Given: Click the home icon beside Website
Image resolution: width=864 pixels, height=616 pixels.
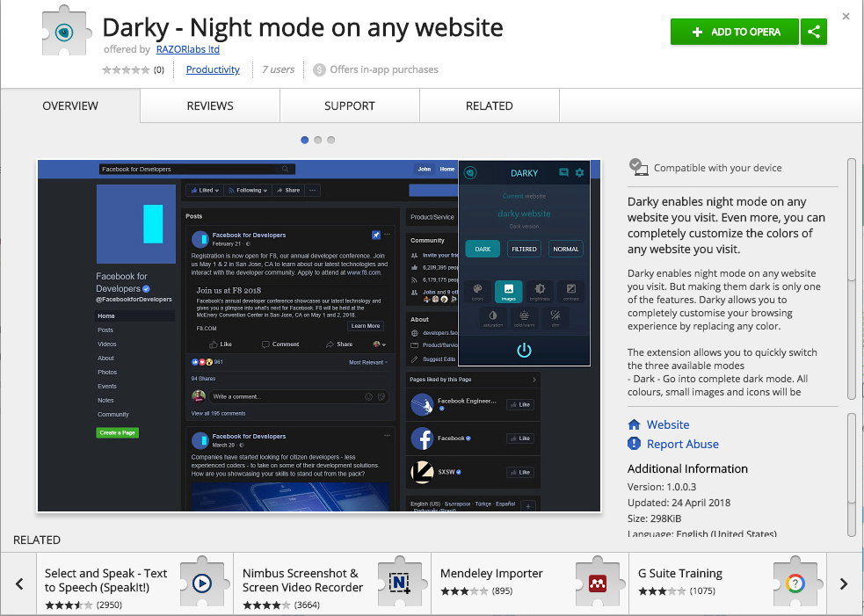Looking at the screenshot, I should pos(635,424).
